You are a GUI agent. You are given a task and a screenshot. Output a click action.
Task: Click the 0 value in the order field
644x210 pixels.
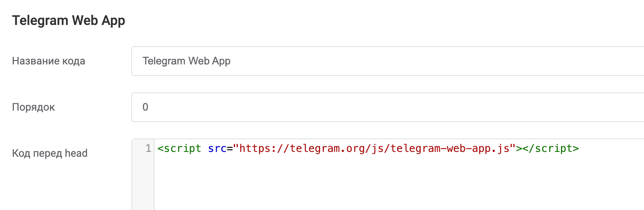(x=146, y=107)
